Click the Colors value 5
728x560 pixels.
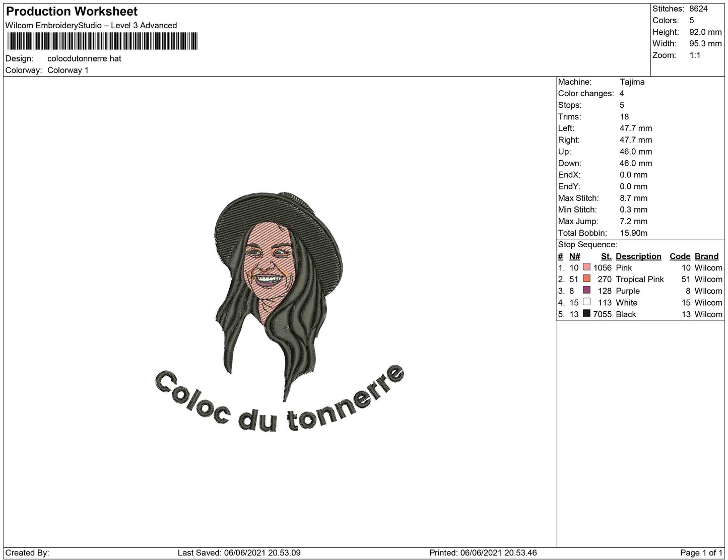click(x=692, y=20)
